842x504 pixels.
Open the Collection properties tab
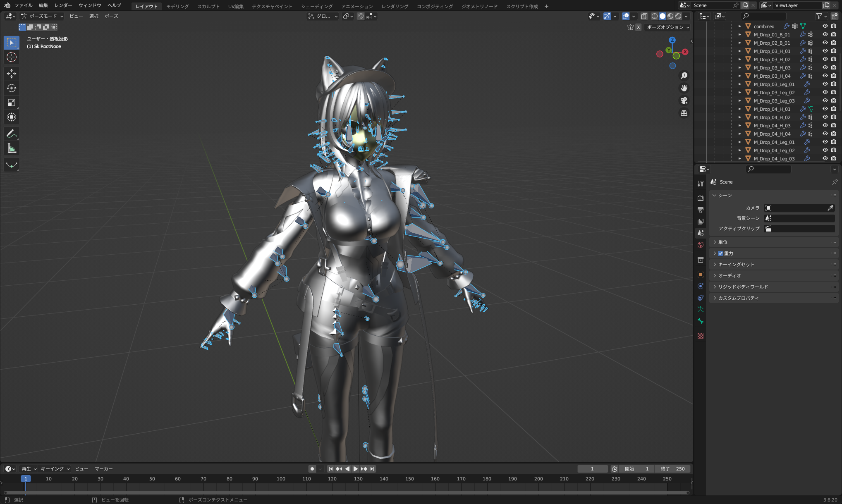tap(701, 260)
